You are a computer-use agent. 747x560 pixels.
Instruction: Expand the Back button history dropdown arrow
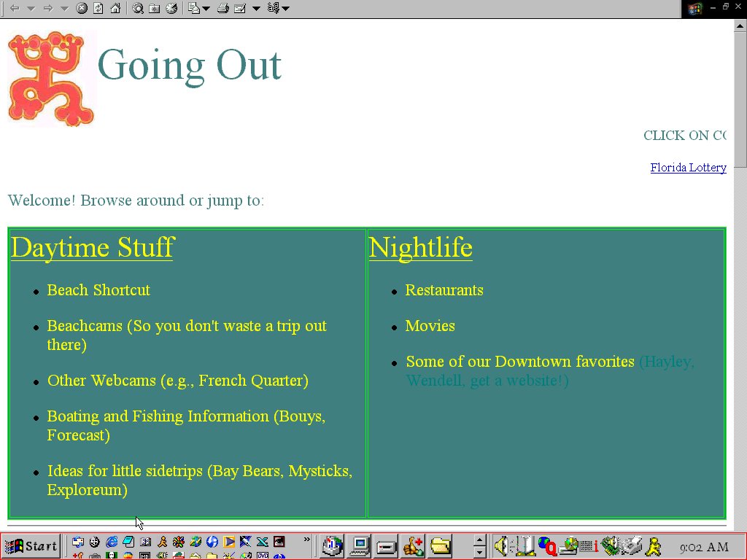31,8
